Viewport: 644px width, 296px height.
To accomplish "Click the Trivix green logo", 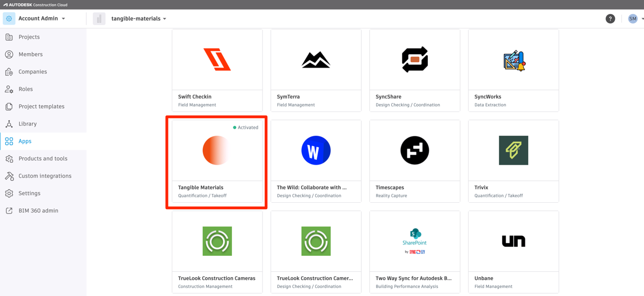I will [514, 150].
